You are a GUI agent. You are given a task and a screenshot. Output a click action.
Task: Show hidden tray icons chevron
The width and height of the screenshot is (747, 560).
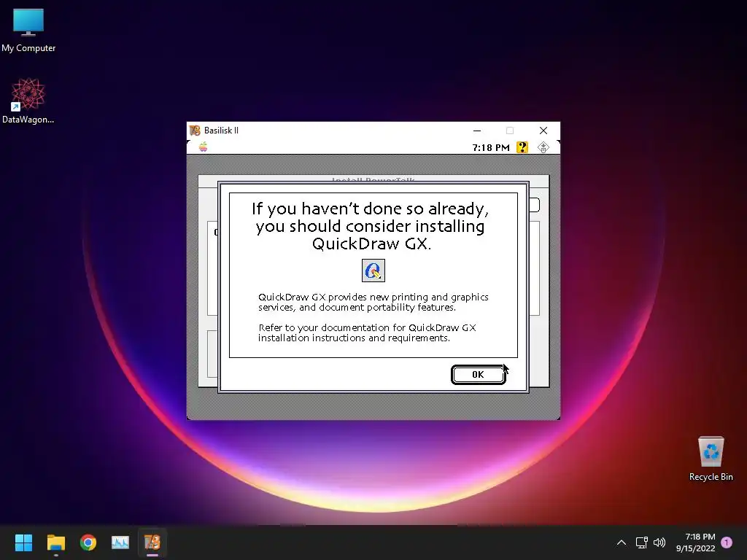click(622, 542)
